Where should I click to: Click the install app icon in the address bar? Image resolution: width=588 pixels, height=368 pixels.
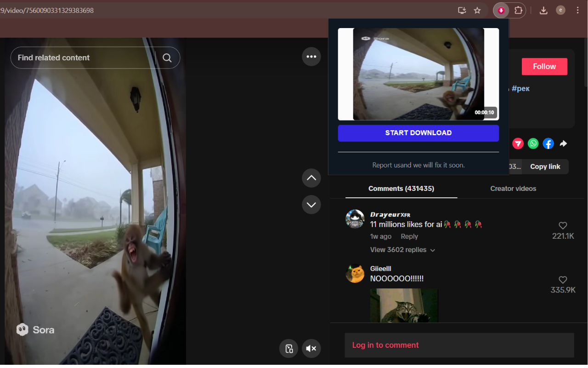click(462, 10)
